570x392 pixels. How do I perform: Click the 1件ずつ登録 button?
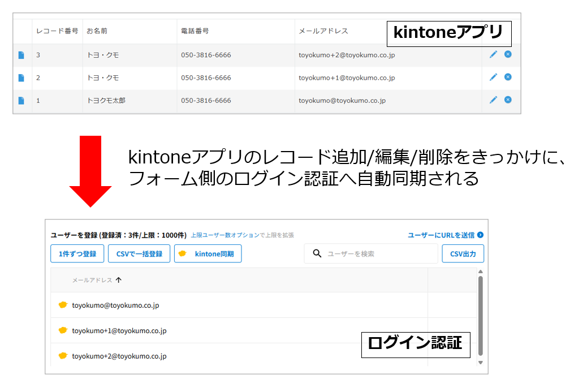[x=77, y=254]
